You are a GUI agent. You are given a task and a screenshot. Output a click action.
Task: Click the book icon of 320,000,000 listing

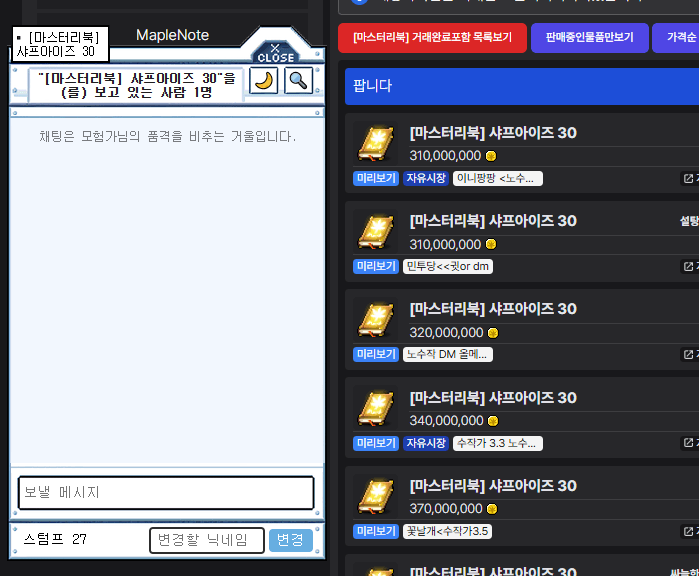[x=376, y=320]
